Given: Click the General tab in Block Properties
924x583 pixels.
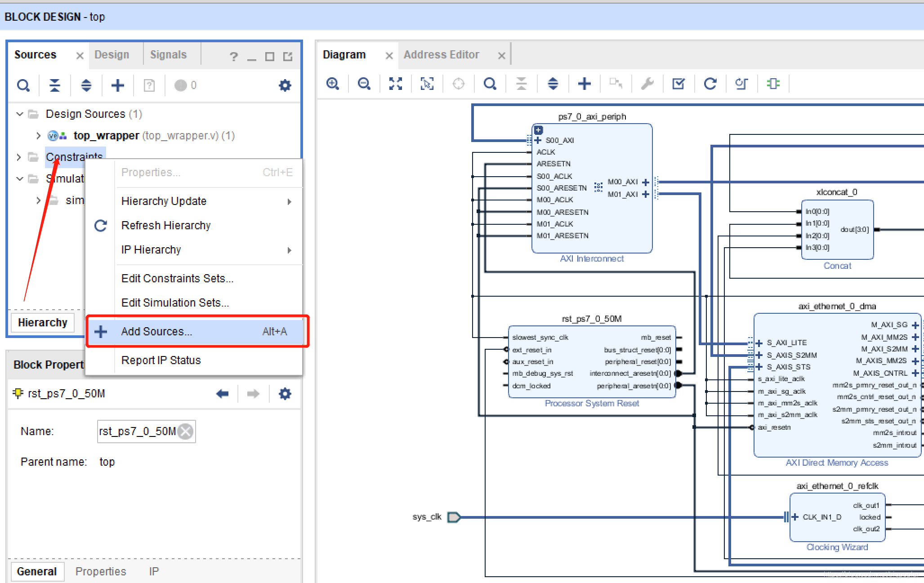Looking at the screenshot, I should [34, 572].
